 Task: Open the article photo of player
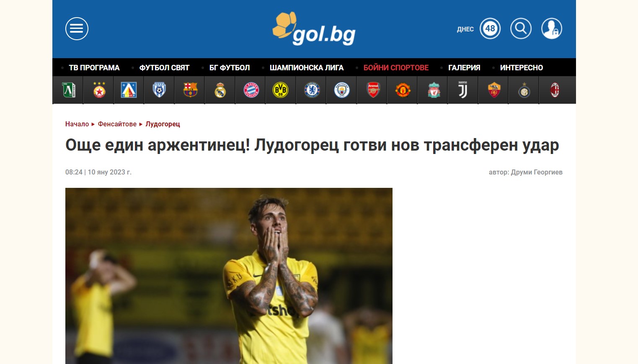coord(229,276)
